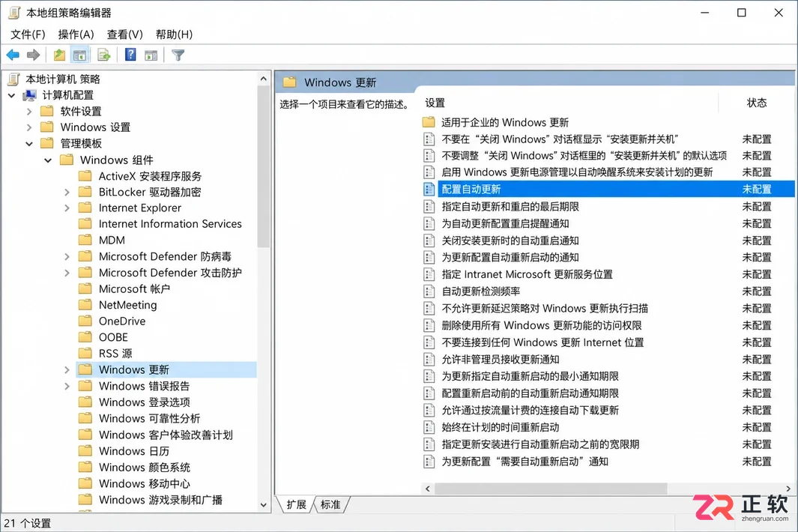Select Windows 可靠性分析 in the tree
798x532 pixels.
150,418
